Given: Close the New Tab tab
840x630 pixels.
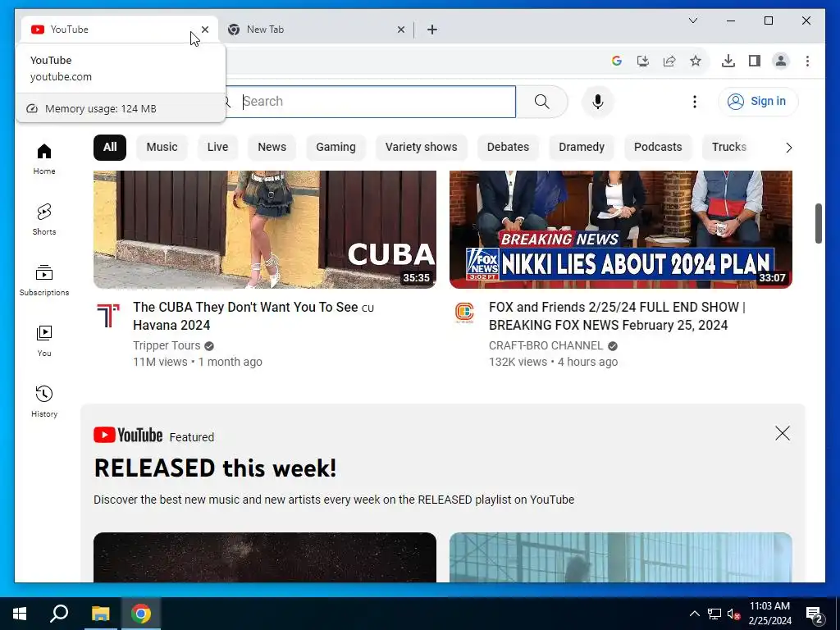Looking at the screenshot, I should [400, 30].
